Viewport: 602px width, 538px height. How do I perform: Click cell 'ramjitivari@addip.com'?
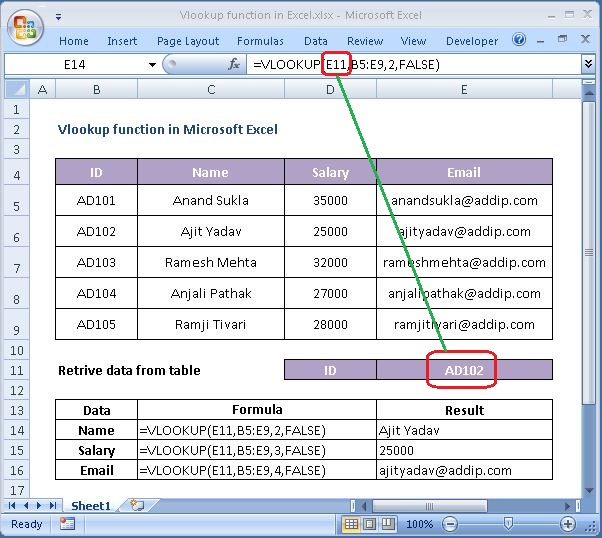coord(464,324)
